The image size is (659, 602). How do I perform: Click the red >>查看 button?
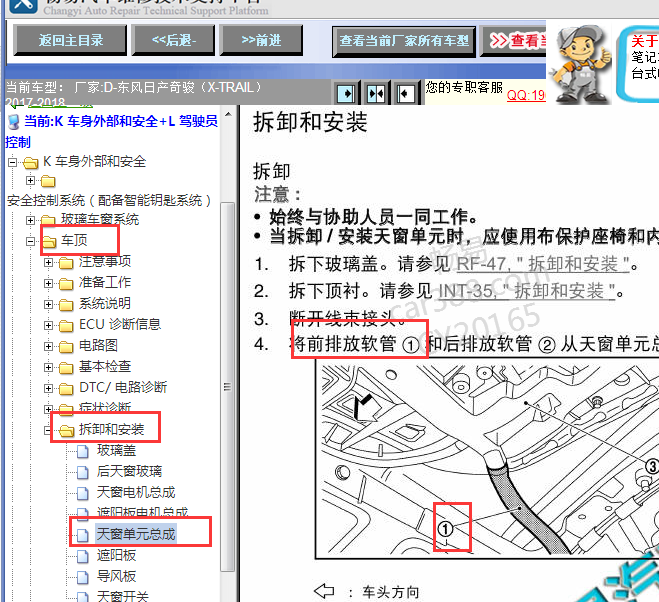pos(514,41)
